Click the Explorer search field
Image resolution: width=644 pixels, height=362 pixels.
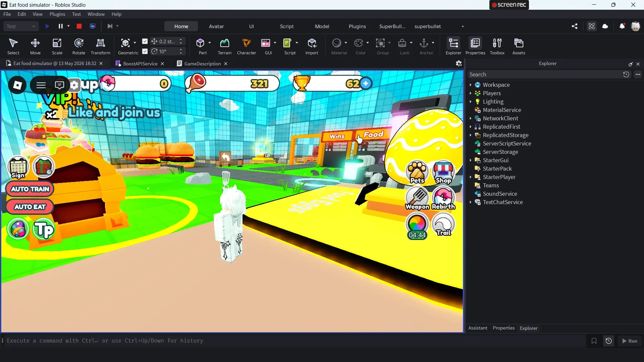point(545,74)
